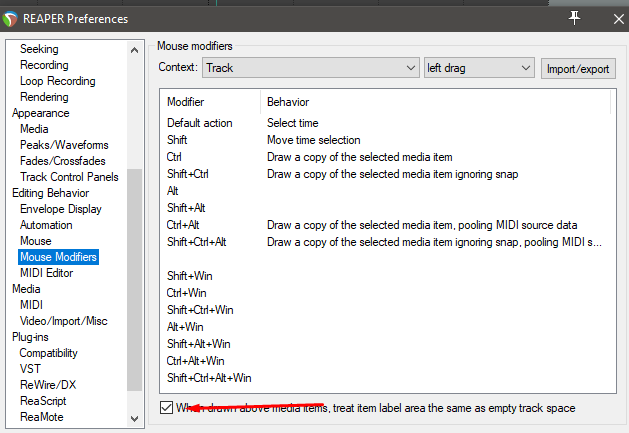629x433 pixels.
Task: Open Compatibility settings under Plug-ins
Action: click(49, 353)
